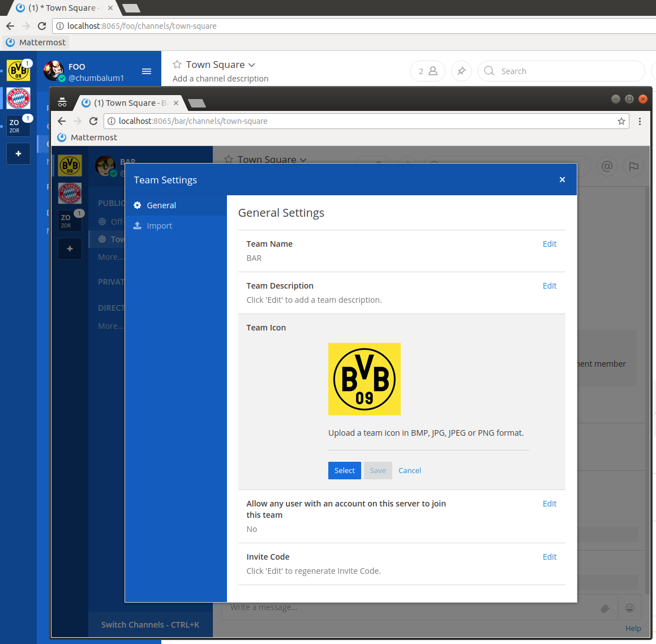Open the member list showing 2 members
Image resolution: width=656 pixels, height=644 pixels.
tap(427, 71)
